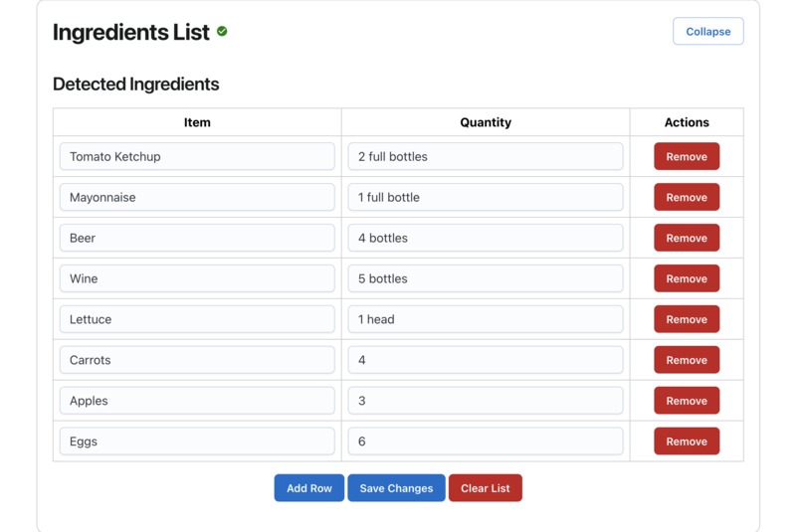
Task: Add a new row to the table
Action: tap(308, 488)
